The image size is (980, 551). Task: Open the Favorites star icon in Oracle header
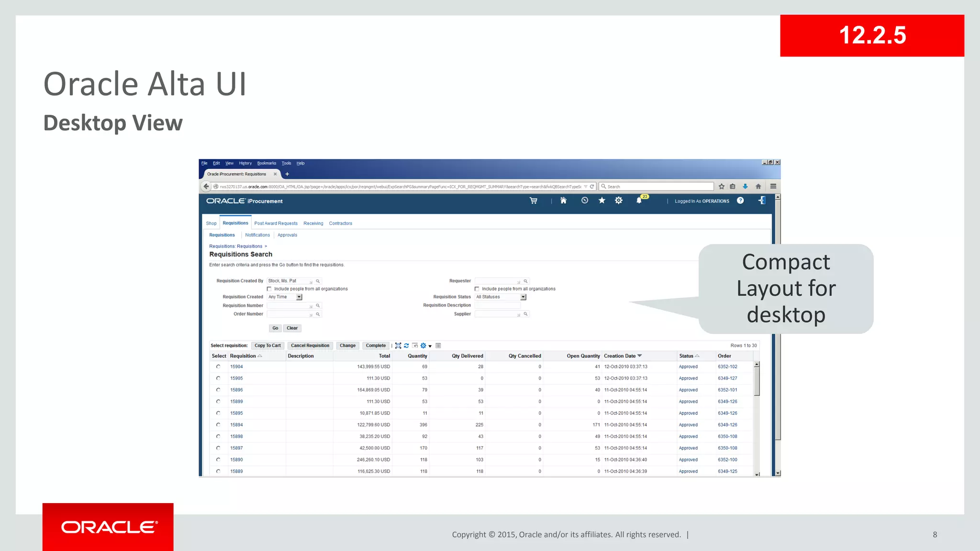(x=601, y=200)
